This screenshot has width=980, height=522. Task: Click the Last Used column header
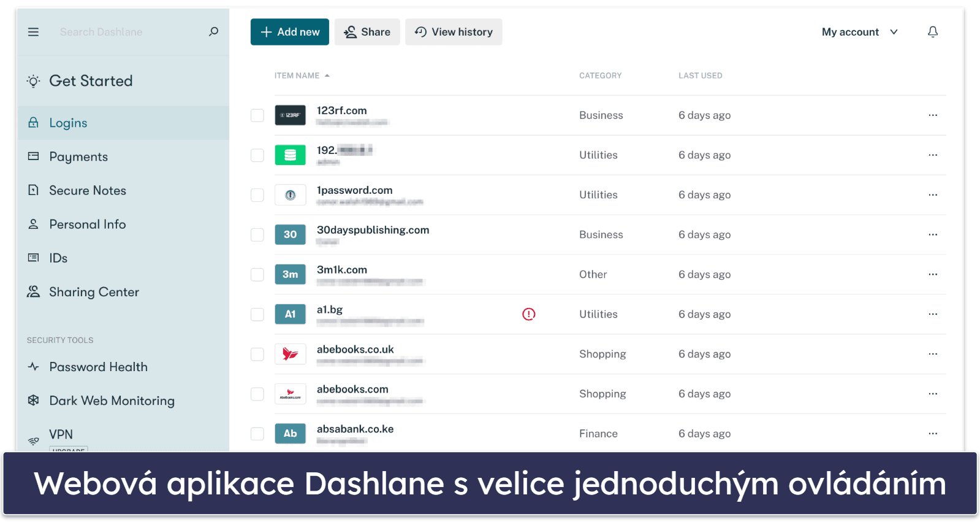[x=700, y=75]
